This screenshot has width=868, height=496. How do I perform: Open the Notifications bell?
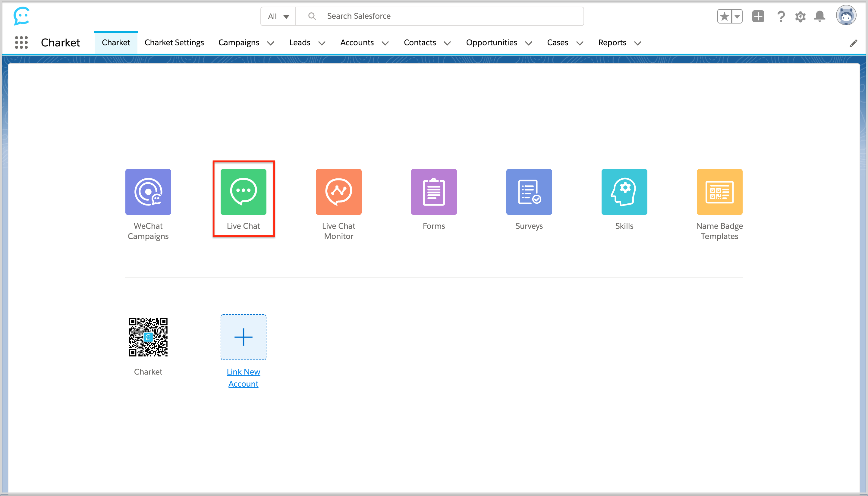pos(819,16)
